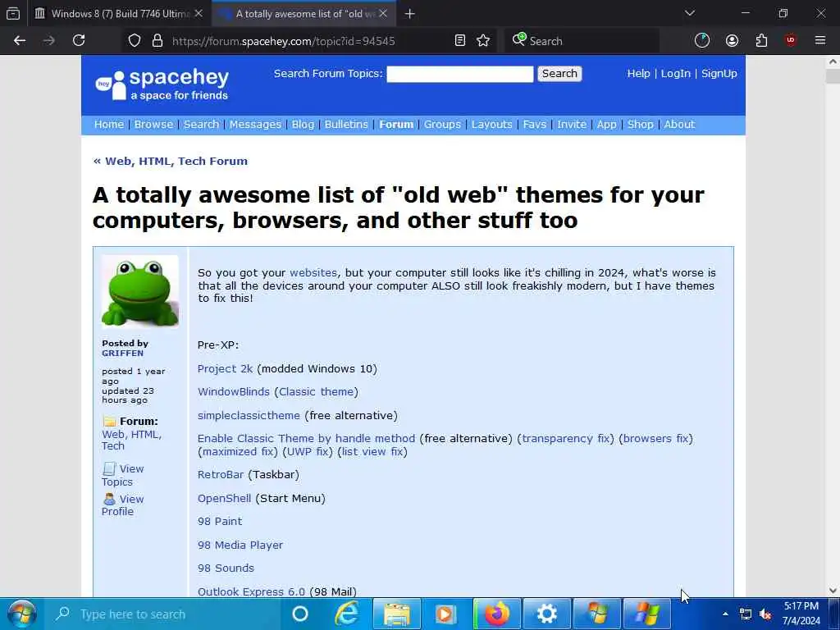Open the list all tabs dropdown arrow

point(690,13)
